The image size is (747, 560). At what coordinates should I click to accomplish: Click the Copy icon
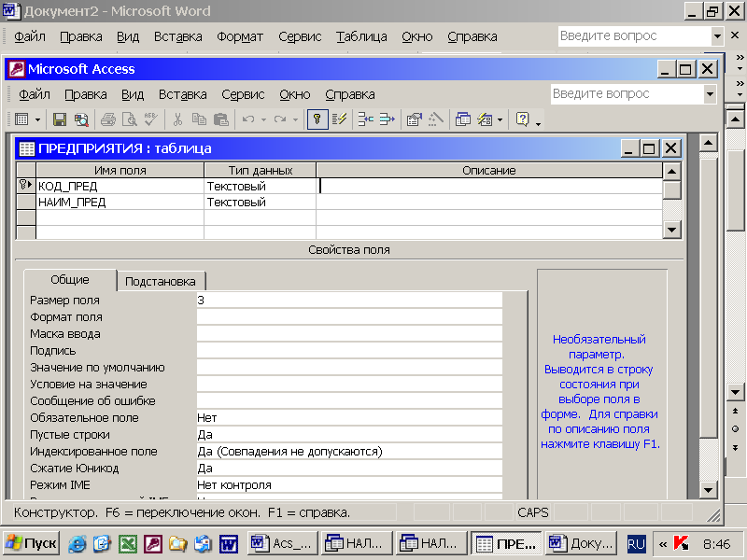[x=199, y=119]
